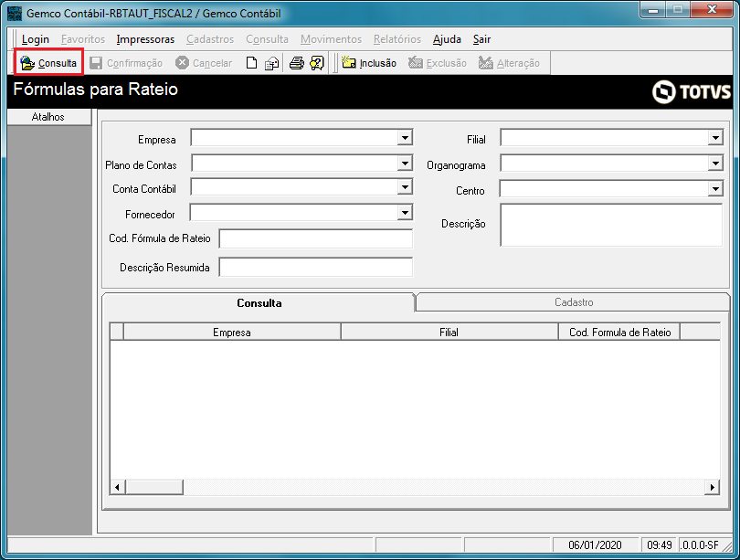
Task: Click the Cancelar toolbar button
Action: point(204,63)
